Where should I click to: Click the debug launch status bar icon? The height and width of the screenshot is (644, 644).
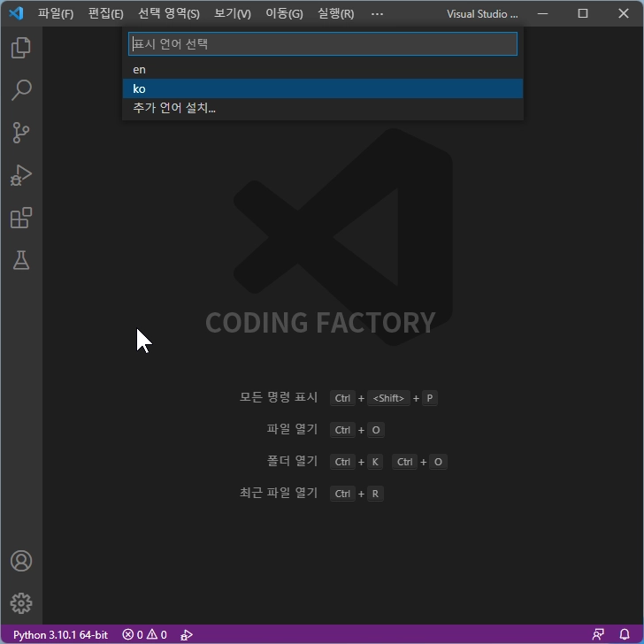[187, 635]
